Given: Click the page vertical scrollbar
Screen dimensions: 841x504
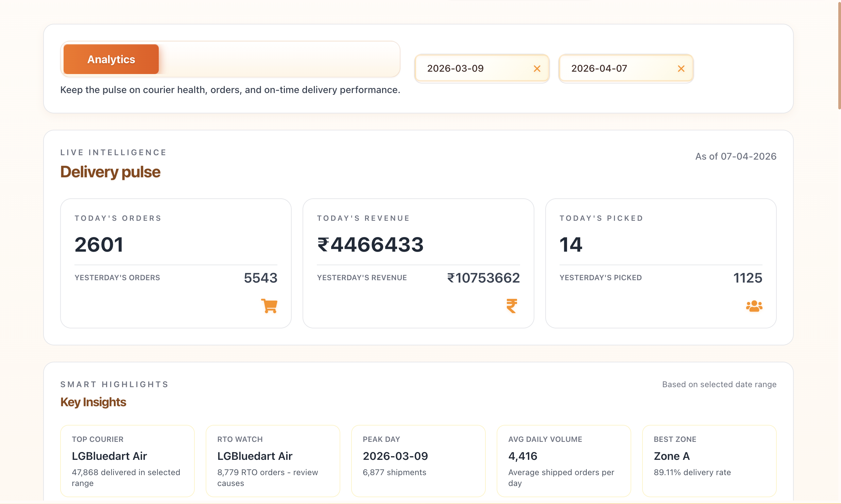Looking at the screenshot, I should [839, 56].
